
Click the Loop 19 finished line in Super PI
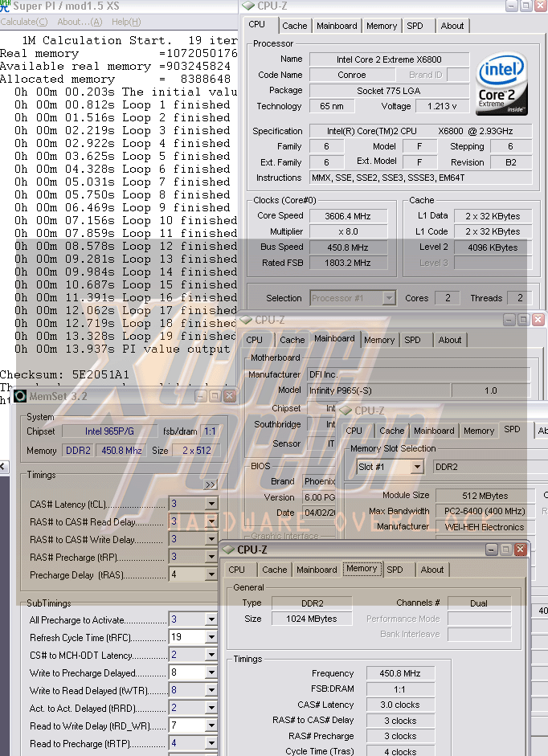pos(125,336)
